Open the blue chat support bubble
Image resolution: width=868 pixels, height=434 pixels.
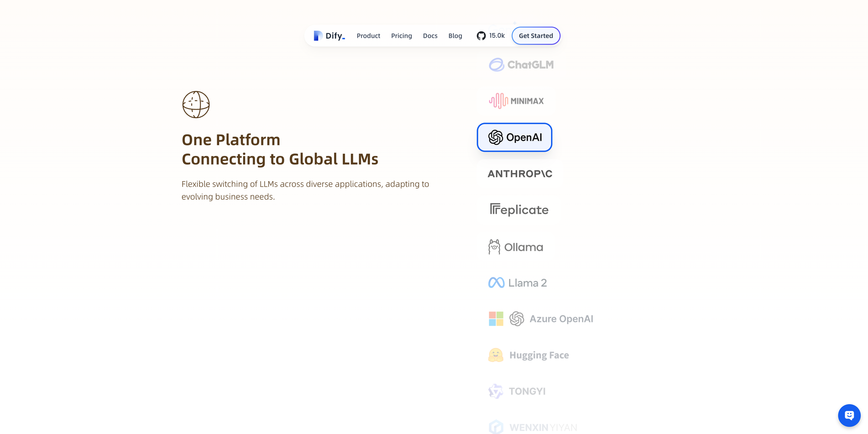(x=849, y=416)
